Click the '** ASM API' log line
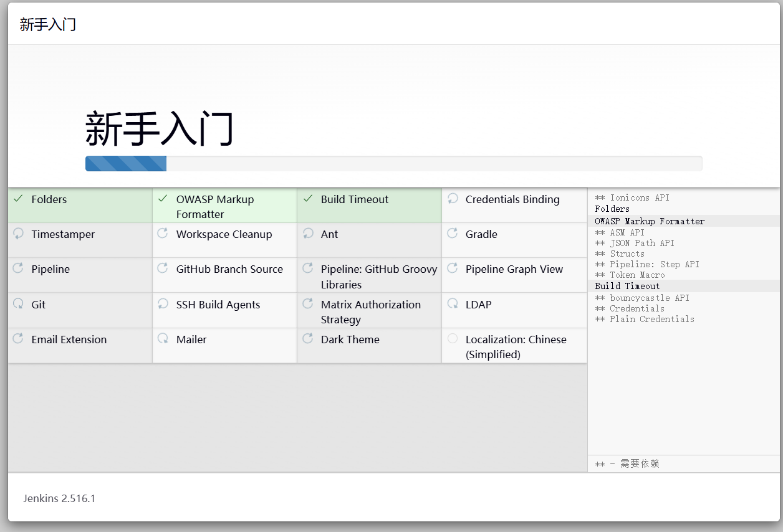 tap(620, 232)
